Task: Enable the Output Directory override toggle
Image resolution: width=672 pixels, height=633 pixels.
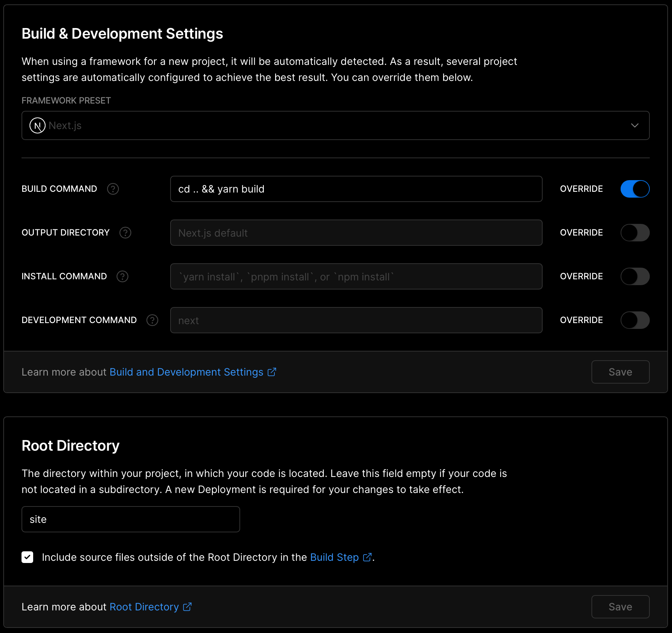Action: coord(635,233)
